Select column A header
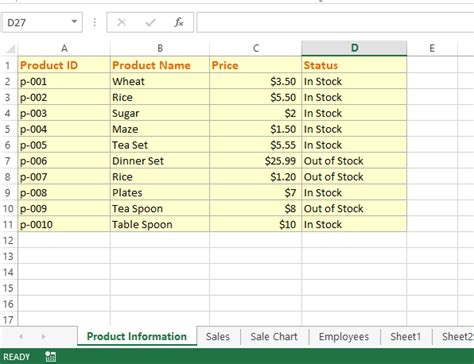Image resolution: width=474 pixels, height=364 pixels. [64, 48]
